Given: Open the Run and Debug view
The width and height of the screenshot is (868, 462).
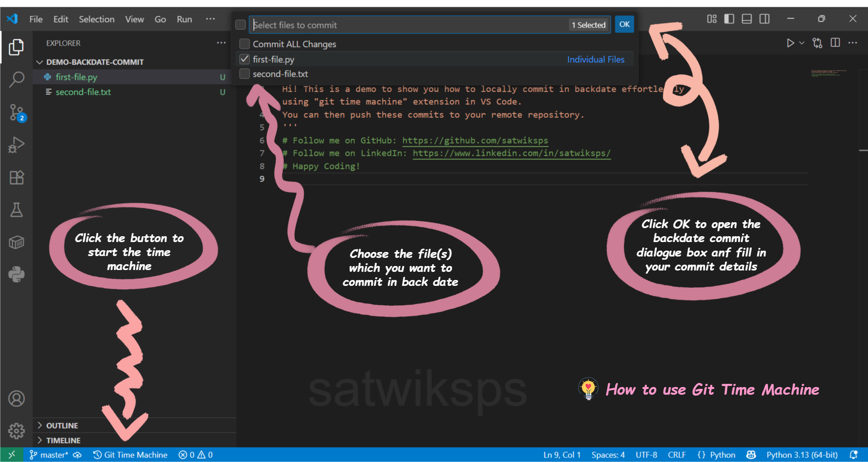Looking at the screenshot, I should (x=16, y=145).
